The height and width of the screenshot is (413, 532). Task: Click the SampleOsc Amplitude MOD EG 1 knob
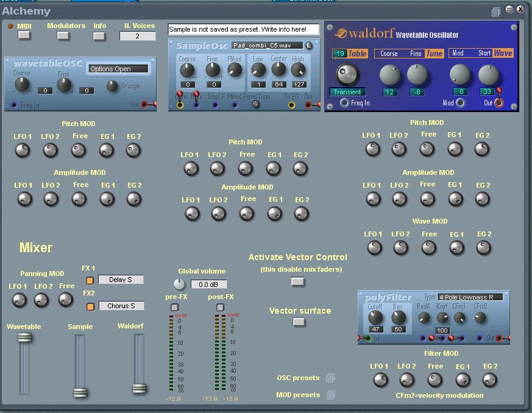point(274,214)
